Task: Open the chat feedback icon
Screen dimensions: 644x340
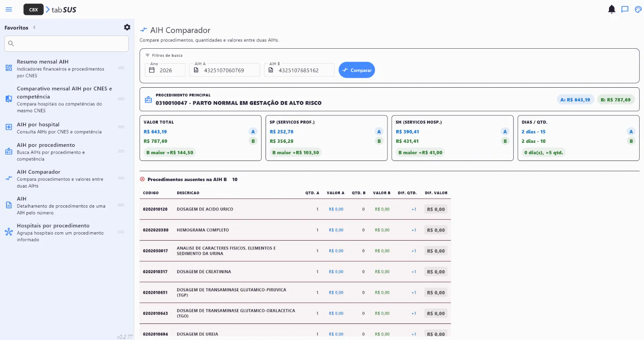Action: (x=625, y=9)
